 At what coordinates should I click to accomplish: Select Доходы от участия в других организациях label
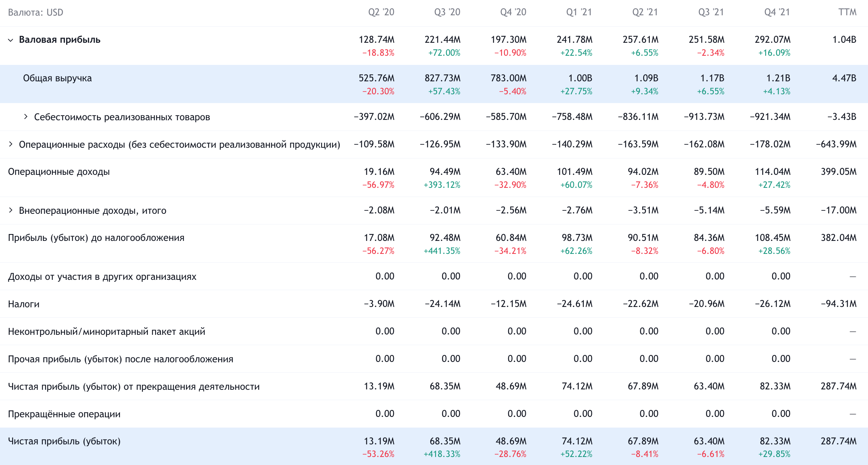(102, 277)
